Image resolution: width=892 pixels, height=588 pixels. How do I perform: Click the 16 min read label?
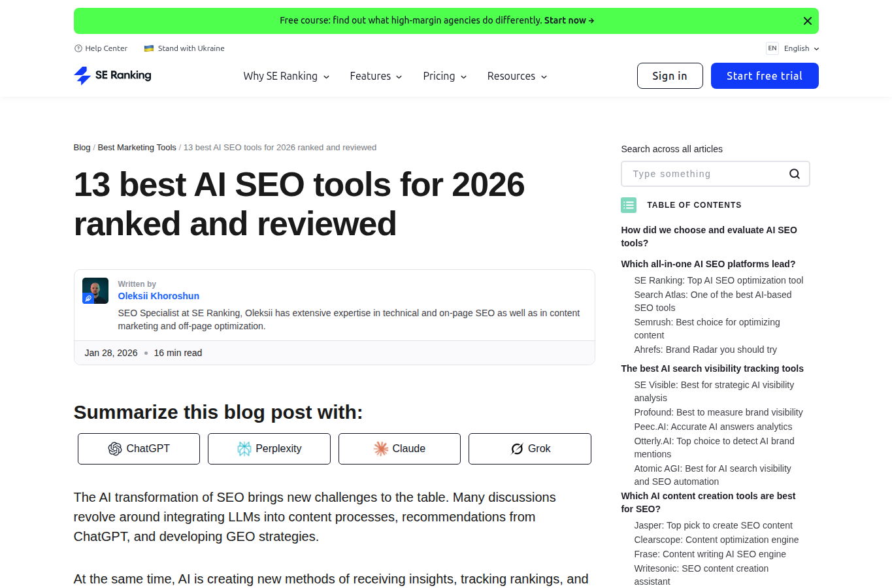(x=178, y=353)
